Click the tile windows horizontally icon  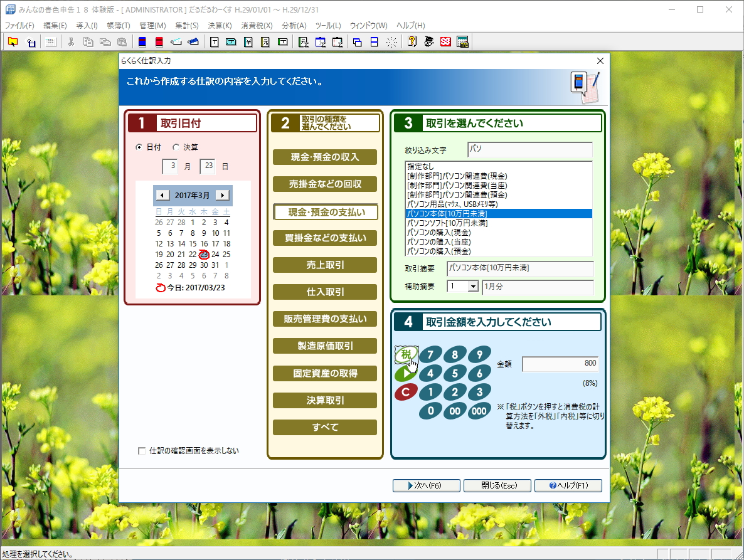[375, 42]
